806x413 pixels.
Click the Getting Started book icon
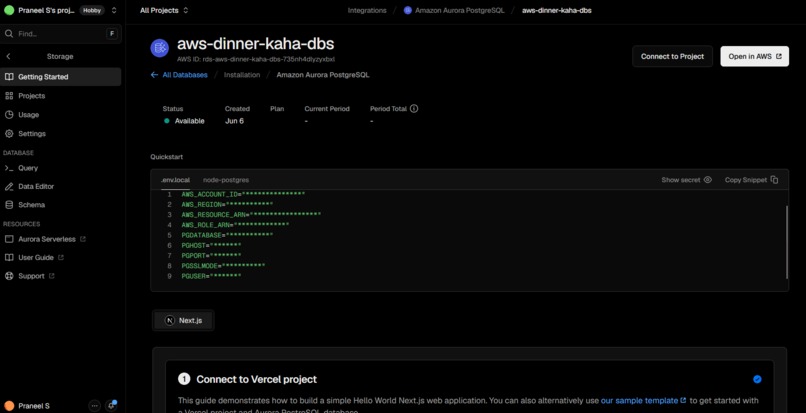coord(9,77)
